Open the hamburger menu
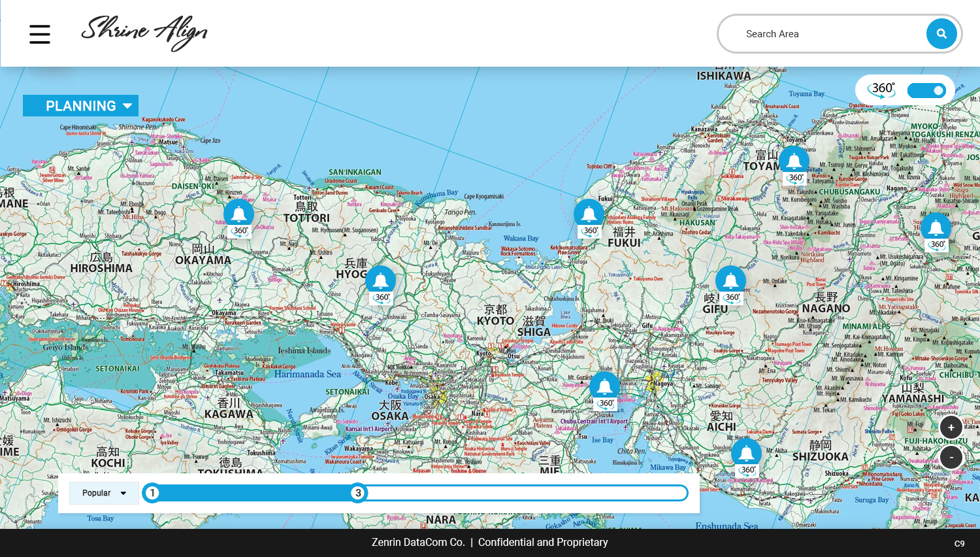The image size is (980, 557). [x=40, y=34]
